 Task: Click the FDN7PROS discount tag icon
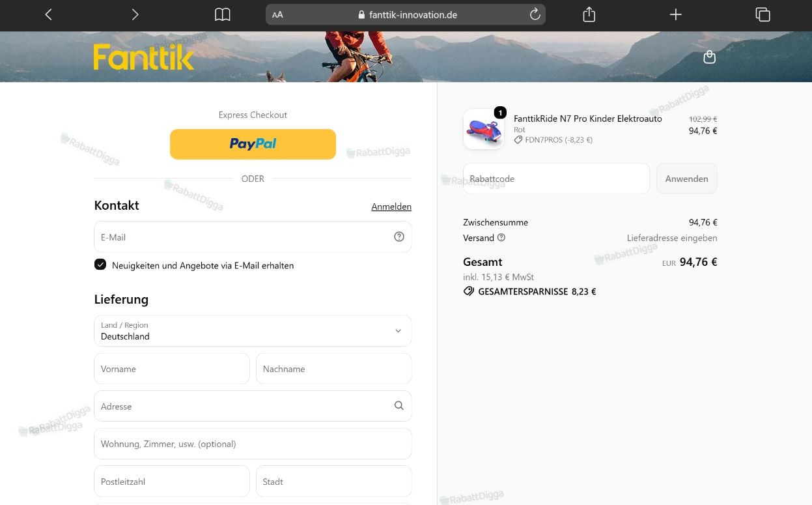pos(518,139)
